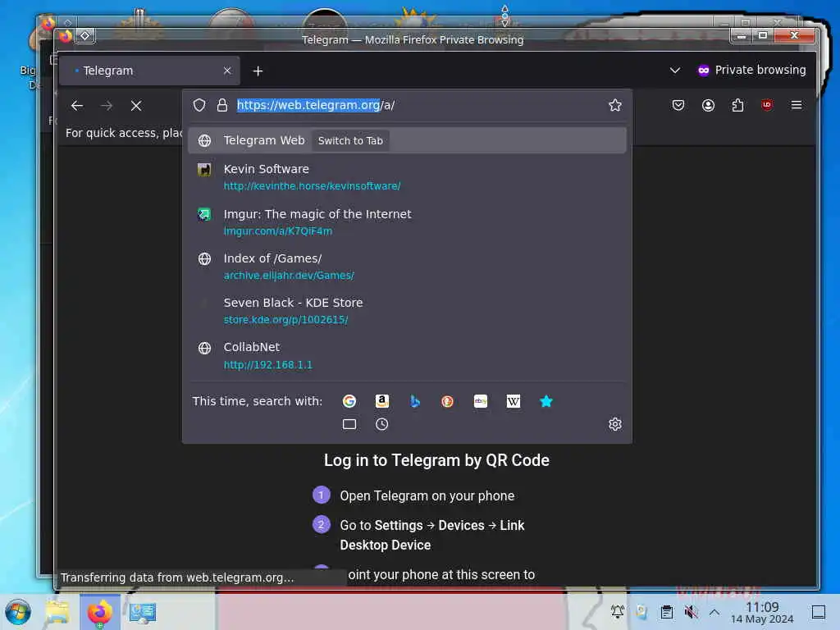This screenshot has height=630, width=840.
Task: Close the Telegram tab
Action: point(227,71)
